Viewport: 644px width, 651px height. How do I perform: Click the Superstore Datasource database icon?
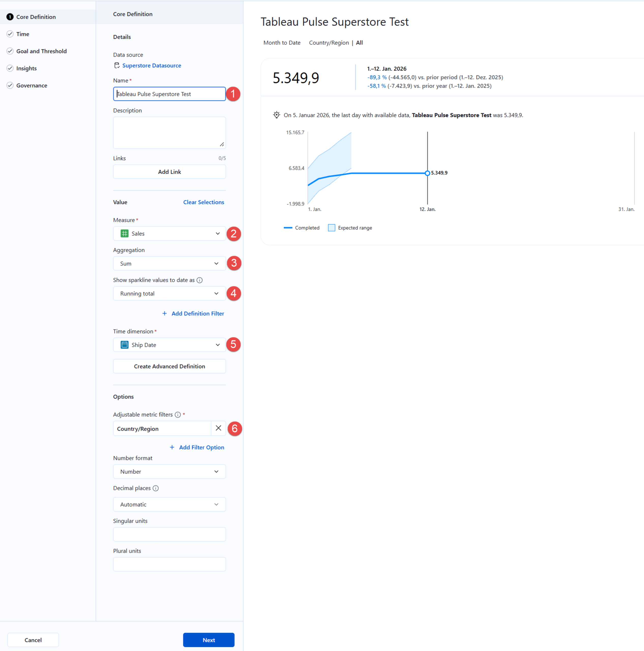(116, 65)
